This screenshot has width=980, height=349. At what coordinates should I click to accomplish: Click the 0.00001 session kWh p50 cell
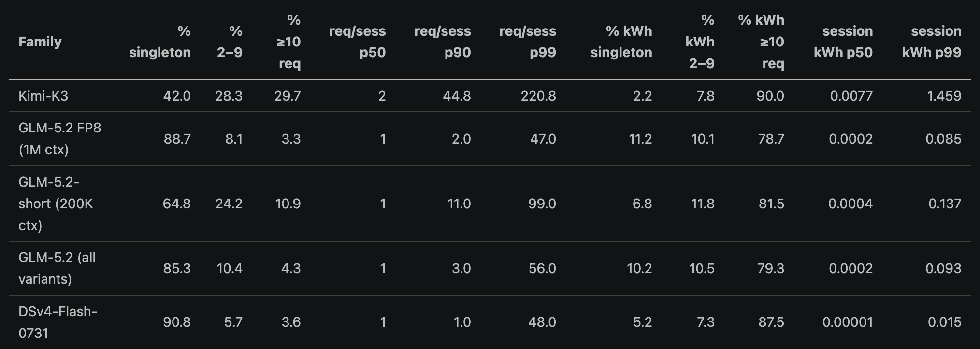(848, 322)
